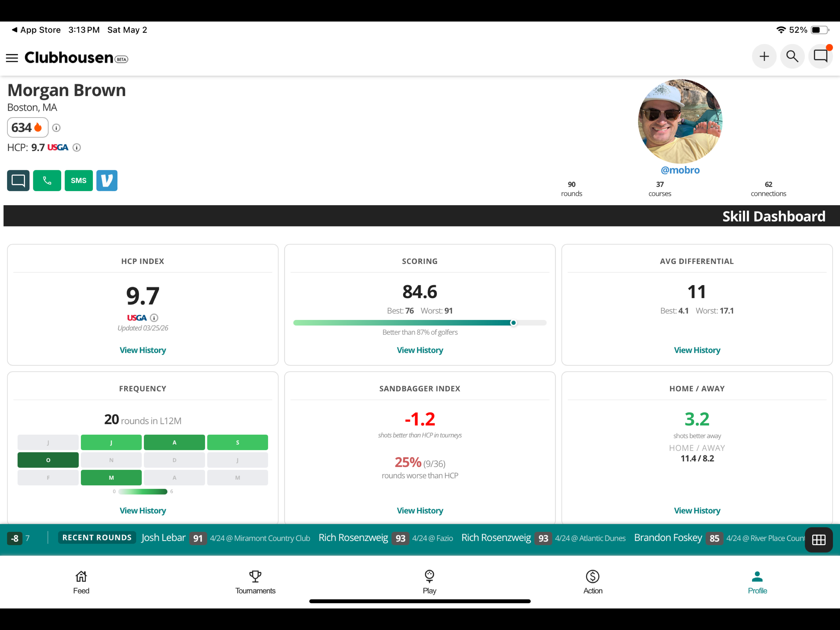Tap the scoring percentile slider handle
The image size is (840, 630).
click(x=513, y=323)
